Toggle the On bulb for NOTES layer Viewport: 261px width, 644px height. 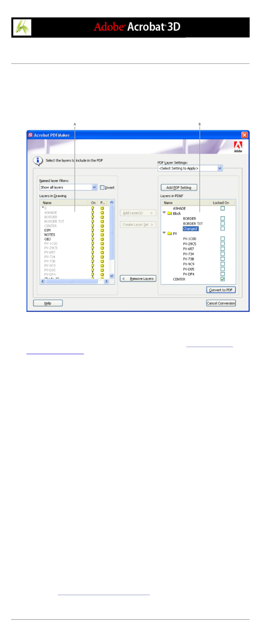point(92,235)
